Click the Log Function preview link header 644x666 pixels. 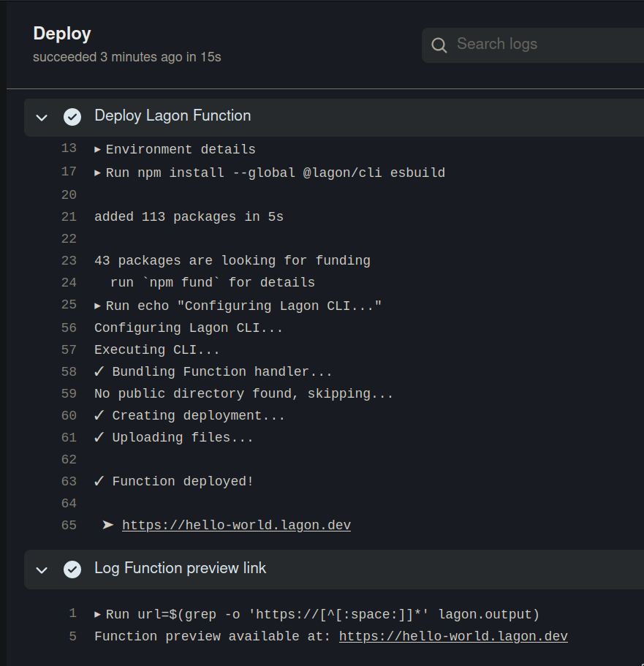pyautogui.click(x=334, y=569)
